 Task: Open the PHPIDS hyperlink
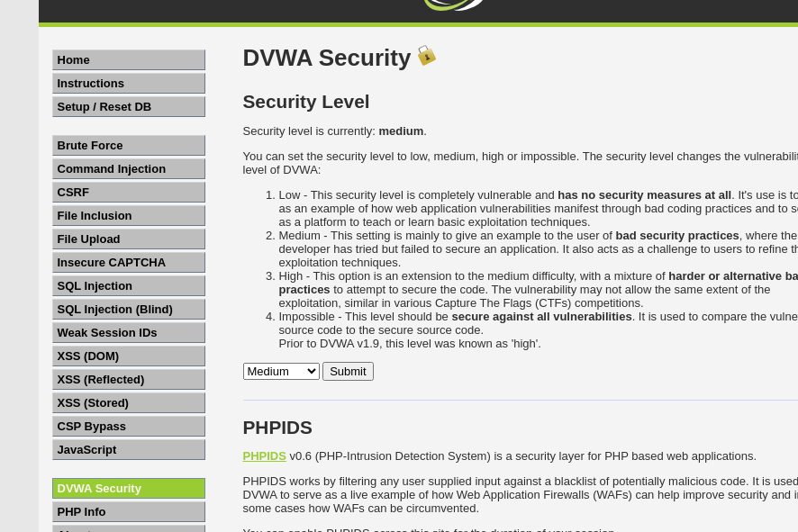264,455
